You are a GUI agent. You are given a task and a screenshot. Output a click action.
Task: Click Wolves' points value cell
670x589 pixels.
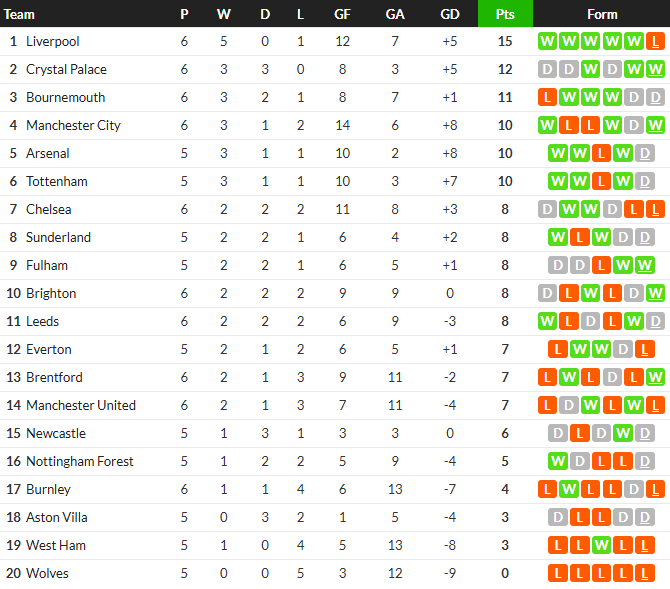point(505,574)
